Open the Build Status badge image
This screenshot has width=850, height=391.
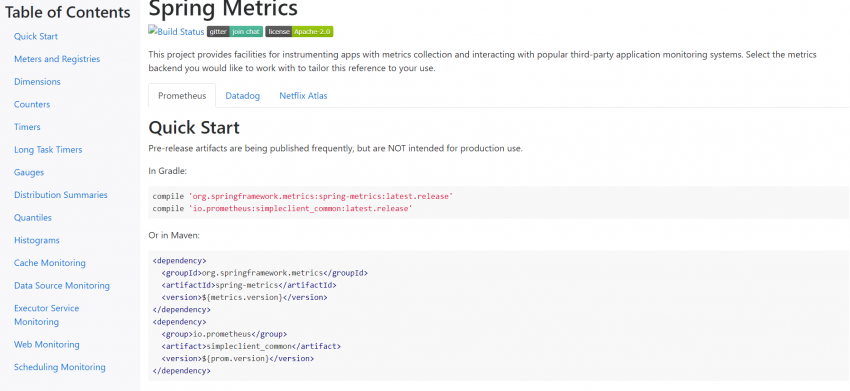pos(176,31)
